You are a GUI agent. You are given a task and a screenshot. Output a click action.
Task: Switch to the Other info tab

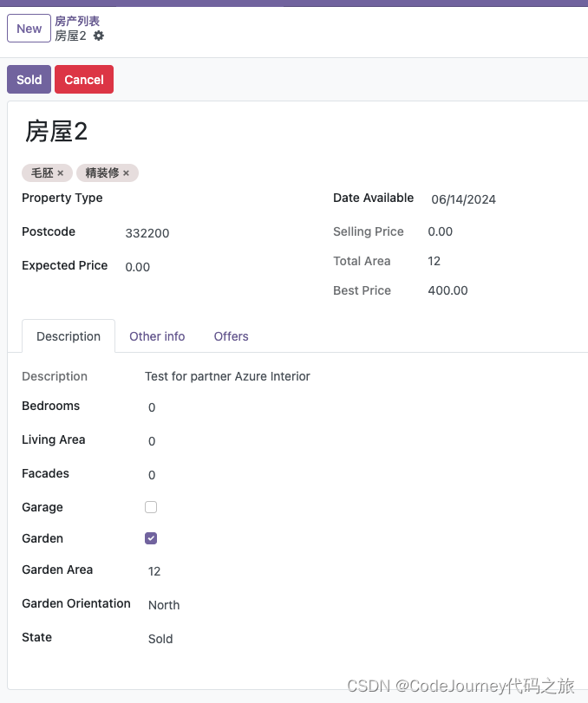coord(157,336)
